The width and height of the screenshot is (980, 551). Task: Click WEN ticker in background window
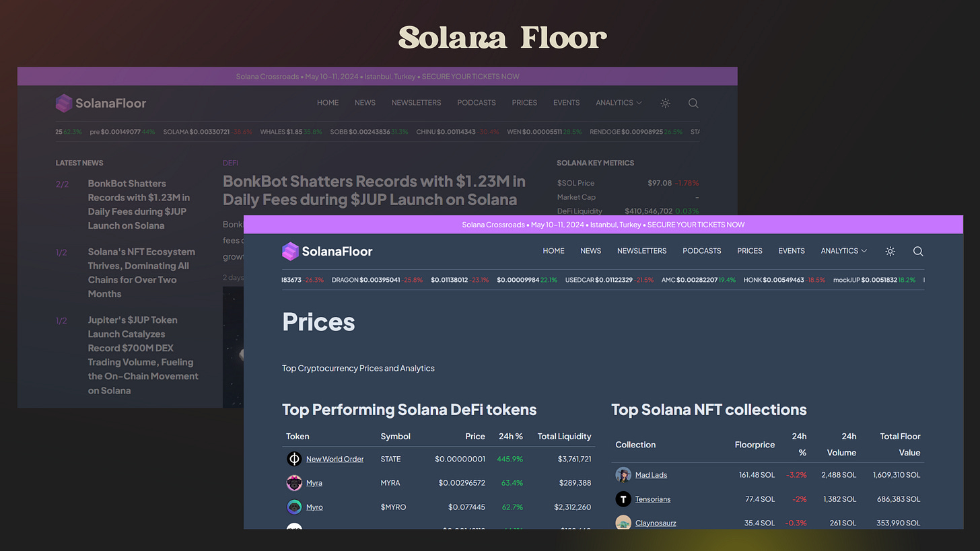tap(544, 132)
